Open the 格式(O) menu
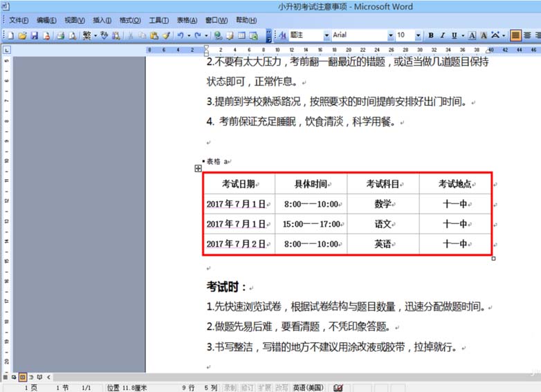 [129, 20]
